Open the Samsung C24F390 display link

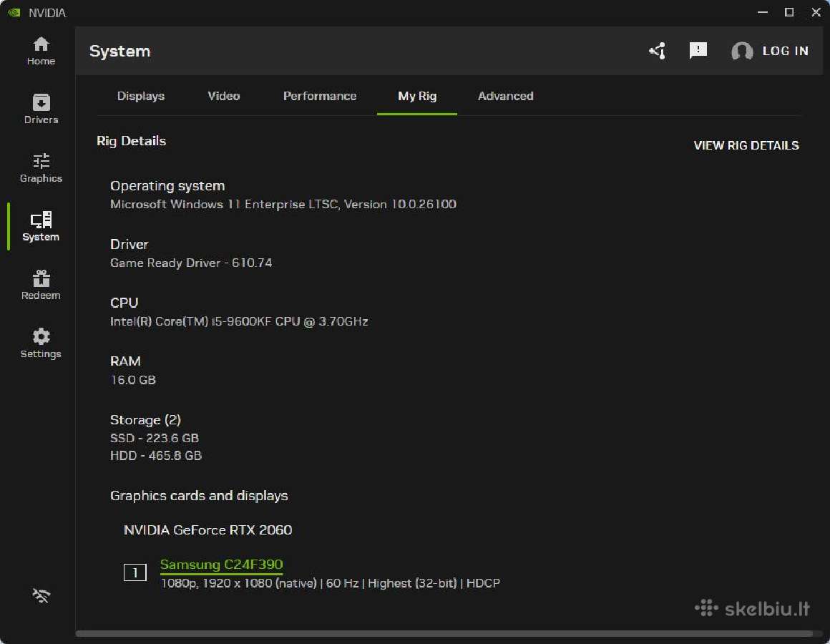[x=221, y=564]
